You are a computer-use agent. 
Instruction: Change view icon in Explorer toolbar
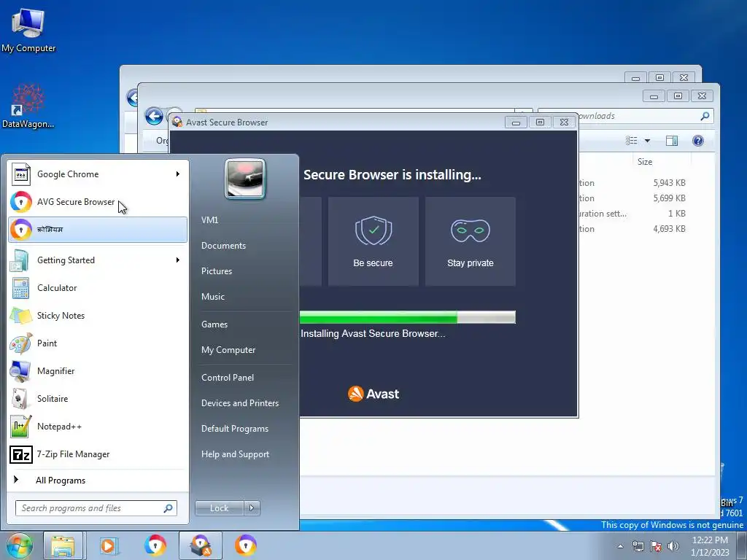pyautogui.click(x=631, y=141)
